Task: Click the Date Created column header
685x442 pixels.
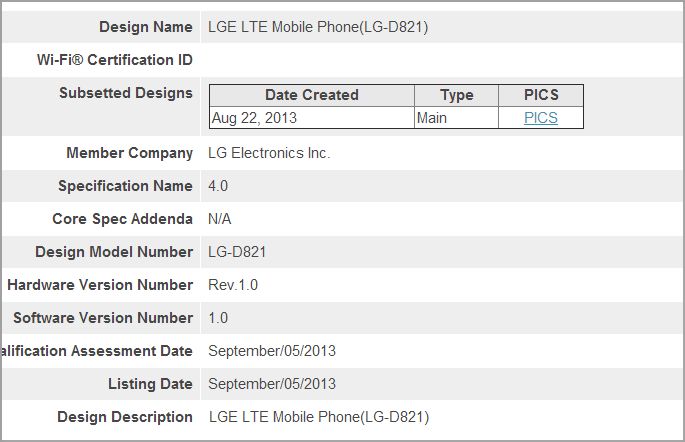Action: (312, 95)
